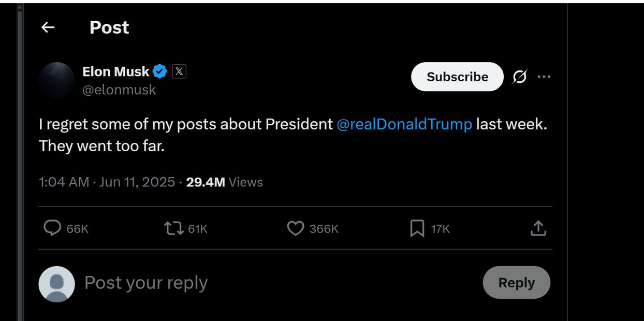This screenshot has height=321, width=644.
Task: Click the Grok slashed-circle icon
Action: coord(519,77)
